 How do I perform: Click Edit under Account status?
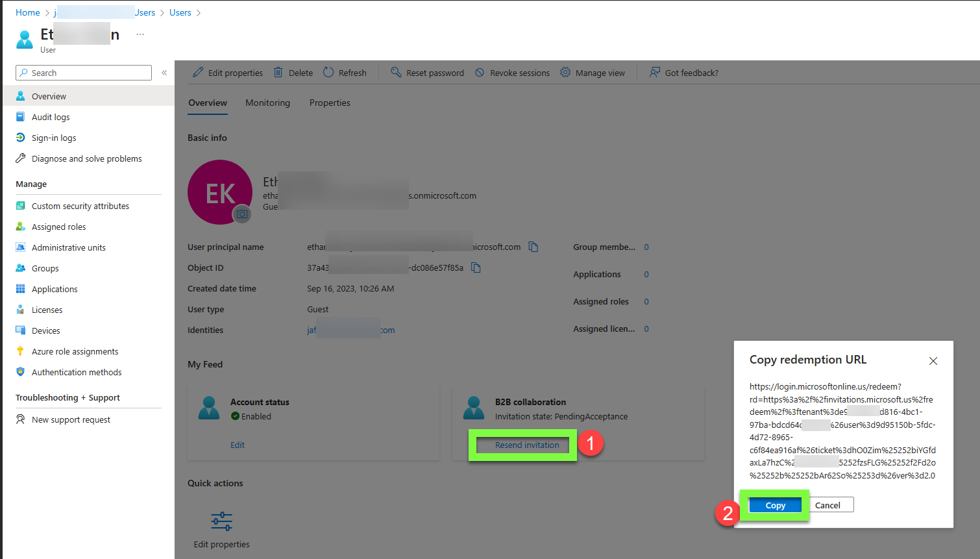pos(238,445)
